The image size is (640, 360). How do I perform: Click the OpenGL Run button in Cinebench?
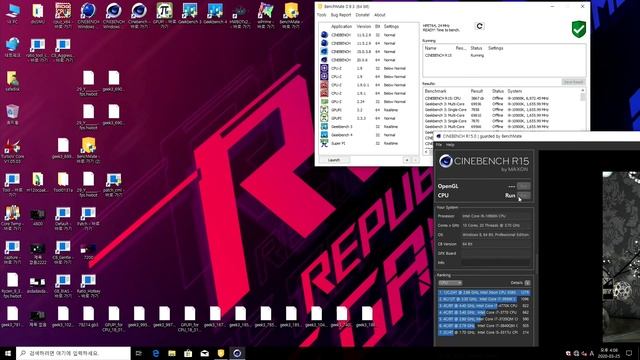524,186
